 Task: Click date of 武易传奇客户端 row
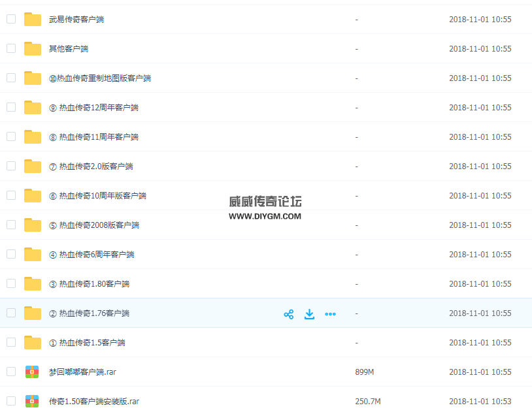(x=480, y=20)
